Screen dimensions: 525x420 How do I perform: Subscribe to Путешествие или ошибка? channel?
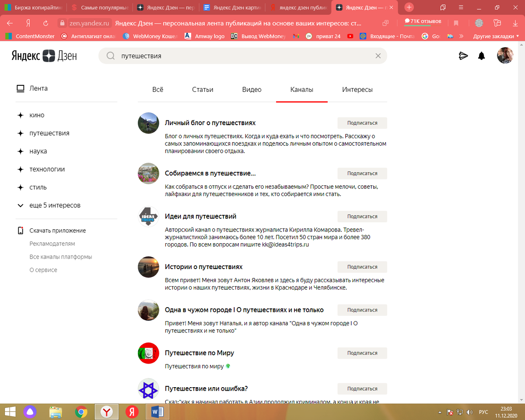[362, 388]
